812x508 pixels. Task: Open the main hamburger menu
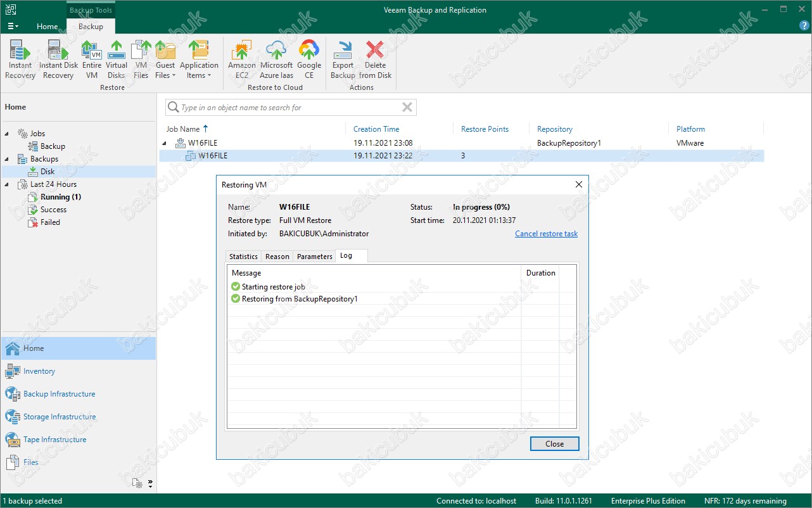(x=13, y=27)
